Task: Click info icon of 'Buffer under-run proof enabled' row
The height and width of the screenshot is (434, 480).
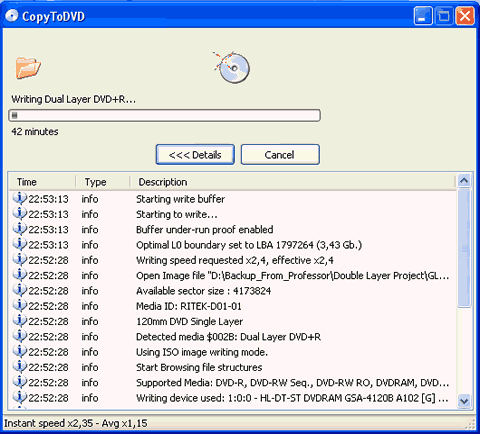Action: pos(20,229)
